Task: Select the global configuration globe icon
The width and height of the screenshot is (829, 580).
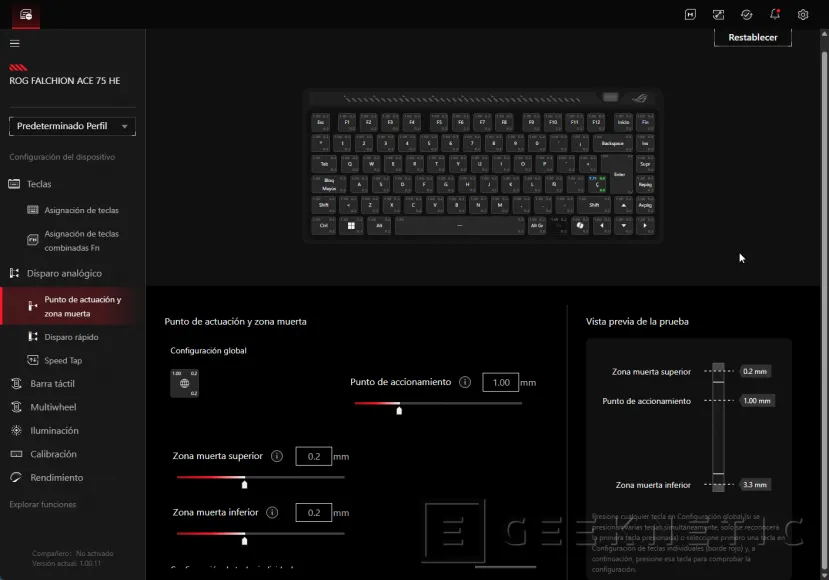Action: click(184, 383)
